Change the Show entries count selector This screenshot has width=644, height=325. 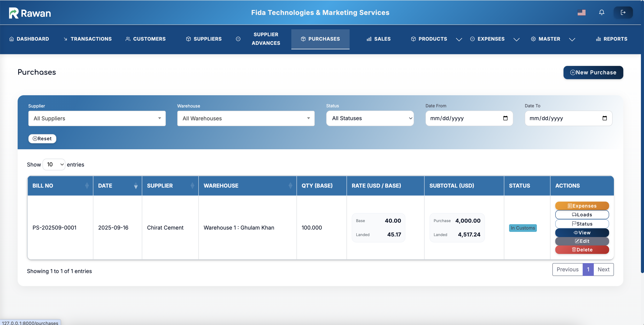(x=54, y=164)
